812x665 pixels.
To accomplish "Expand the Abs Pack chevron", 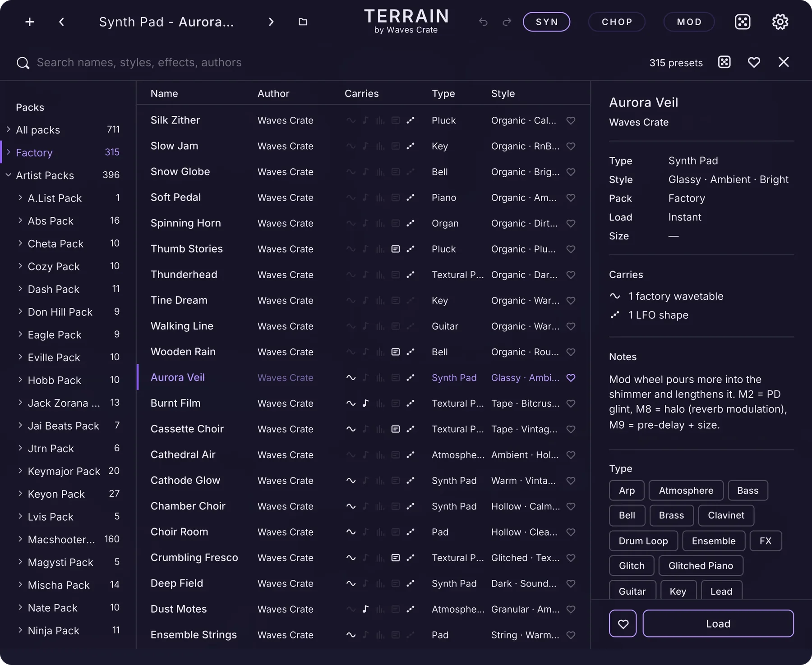I will tap(20, 220).
